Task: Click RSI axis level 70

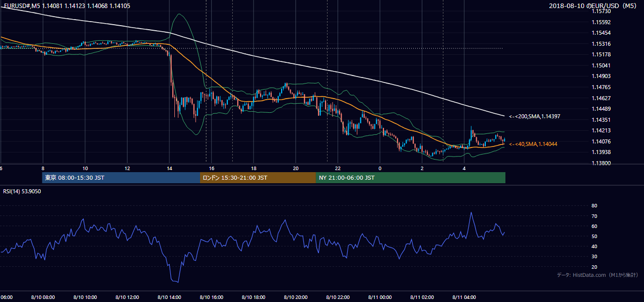Action: (594, 216)
